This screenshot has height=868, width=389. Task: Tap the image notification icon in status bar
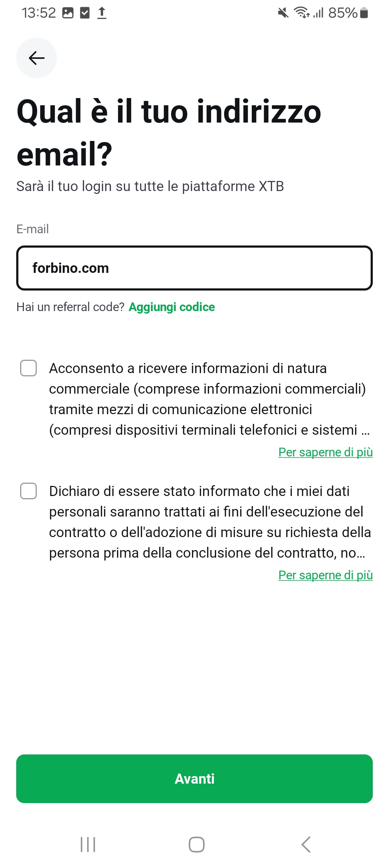[68, 13]
